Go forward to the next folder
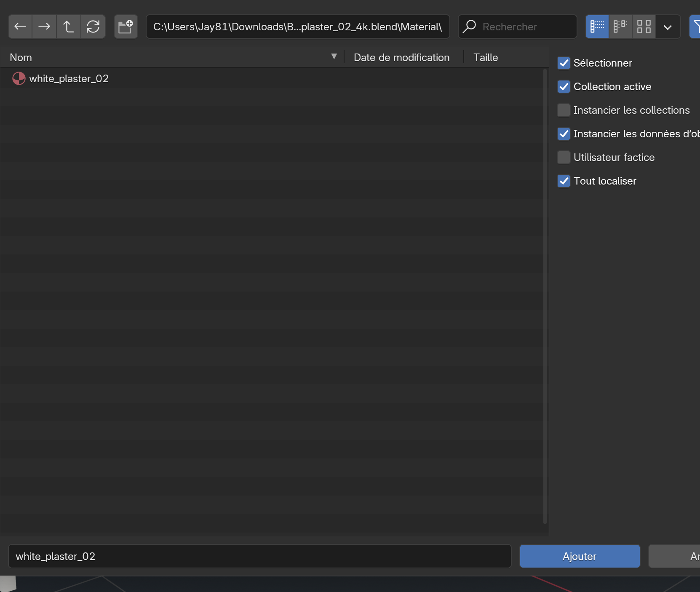 (44, 27)
